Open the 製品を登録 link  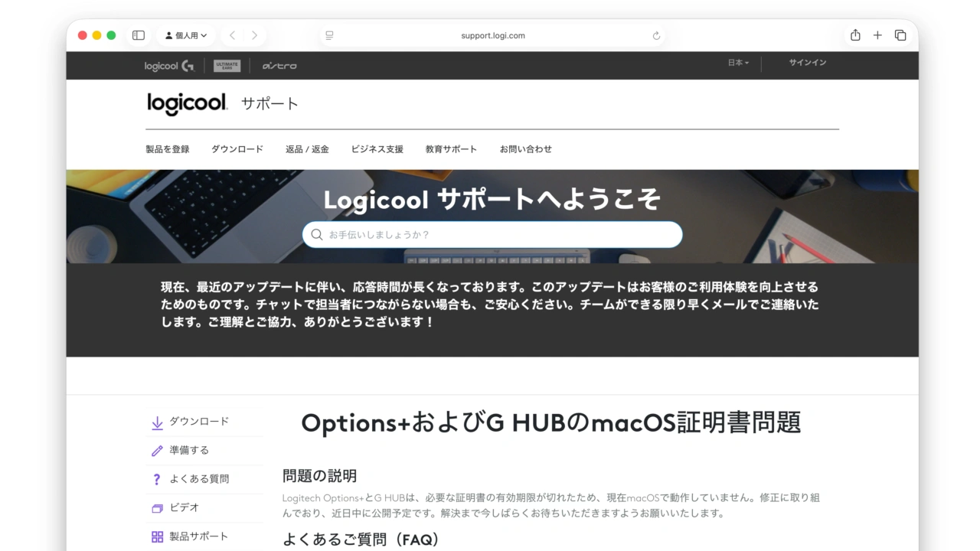167,149
